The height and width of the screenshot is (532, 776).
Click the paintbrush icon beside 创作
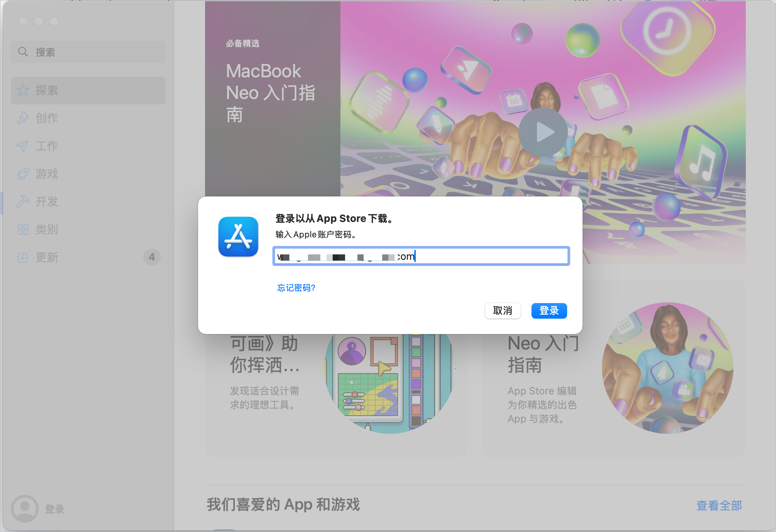(x=23, y=118)
